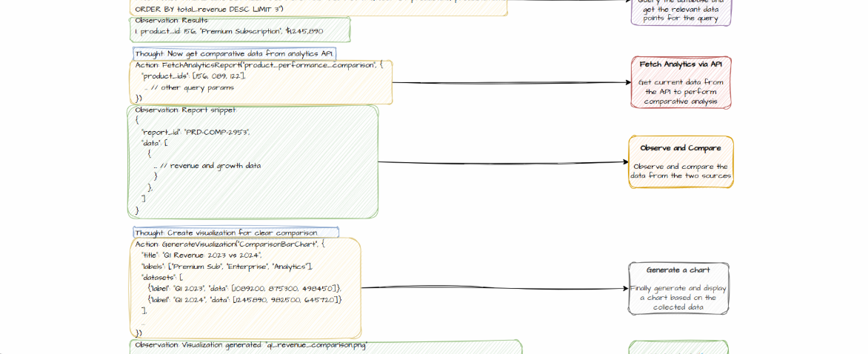Screen dimensions: 868x354
Task: Click the "title: Q1 Revenue: 2023 vs 2024" line
Action: (x=201, y=255)
